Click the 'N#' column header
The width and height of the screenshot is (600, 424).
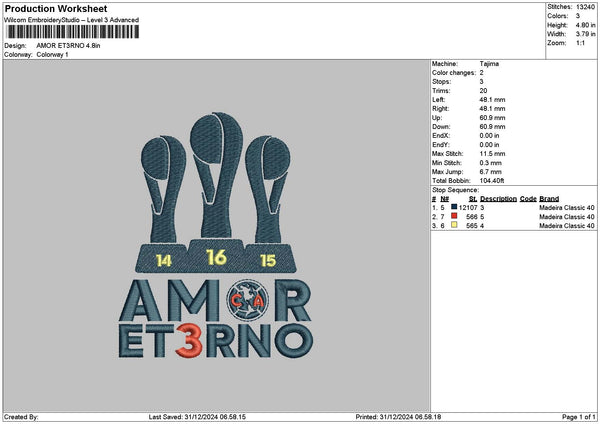(444, 199)
